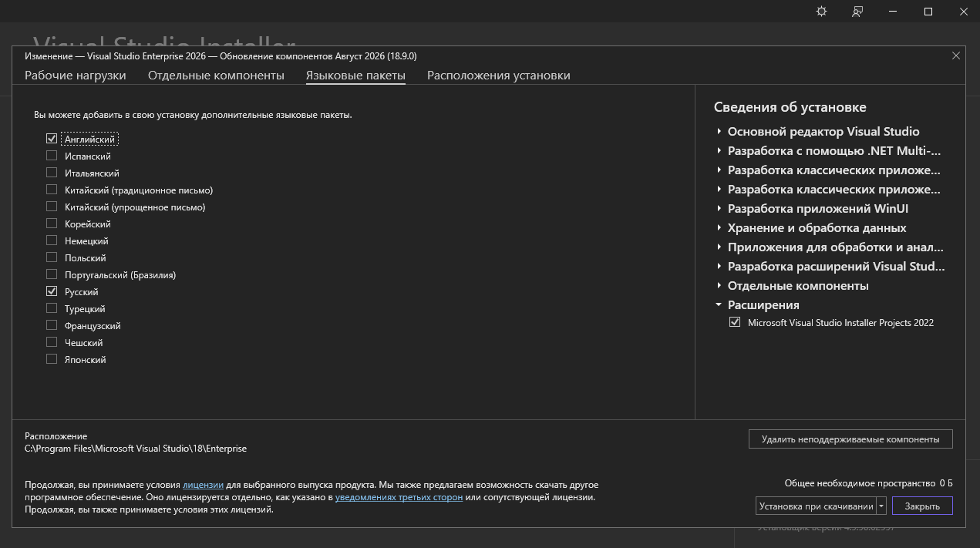Image resolution: width=980 pixels, height=548 pixels.
Task: Expand Разработка с помощью .NET Multi- section
Action: [719, 150]
